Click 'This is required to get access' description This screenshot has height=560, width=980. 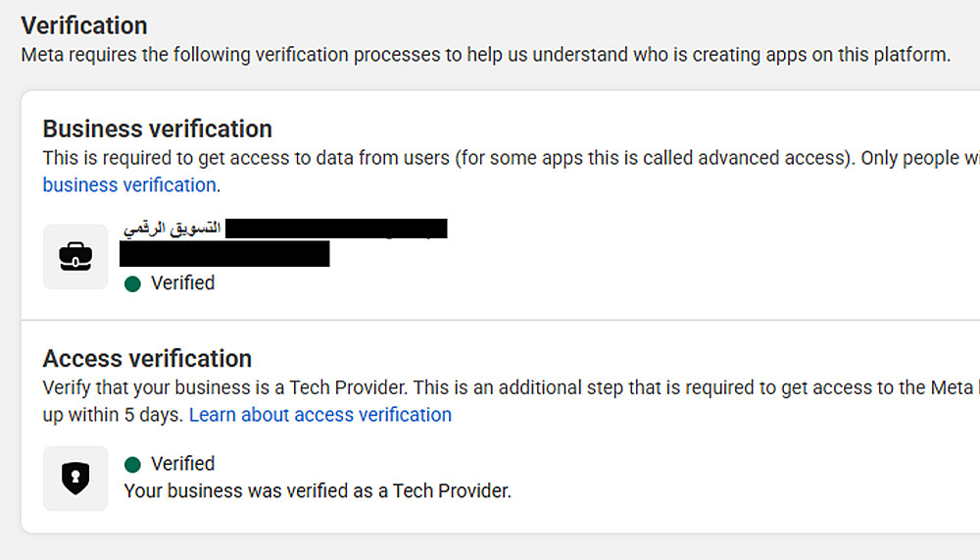coord(441,157)
